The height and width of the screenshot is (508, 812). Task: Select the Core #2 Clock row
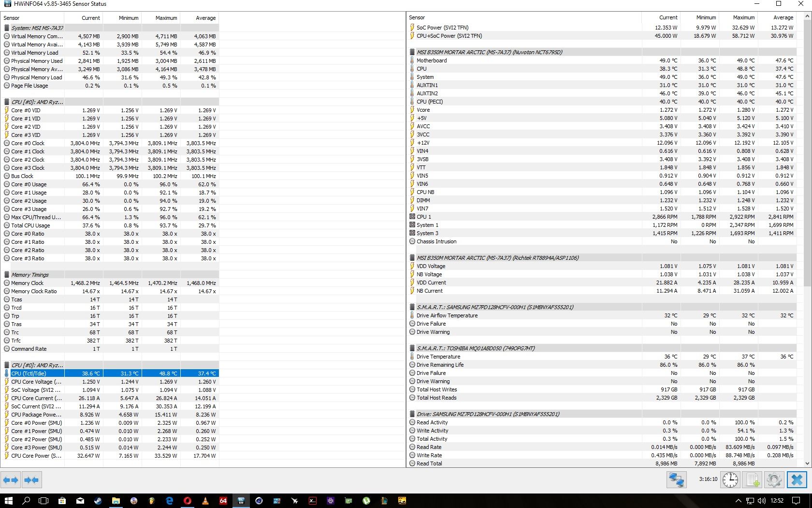tap(111, 159)
